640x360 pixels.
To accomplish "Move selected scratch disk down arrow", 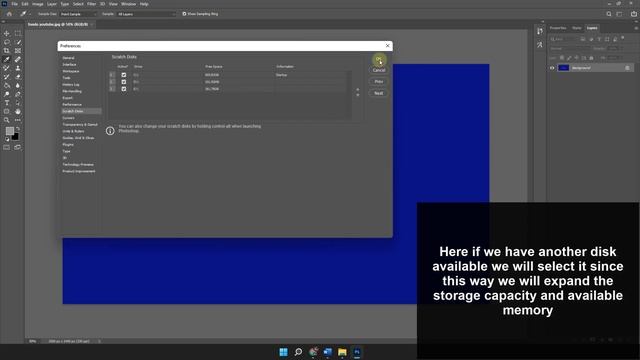I will tap(358, 95).
